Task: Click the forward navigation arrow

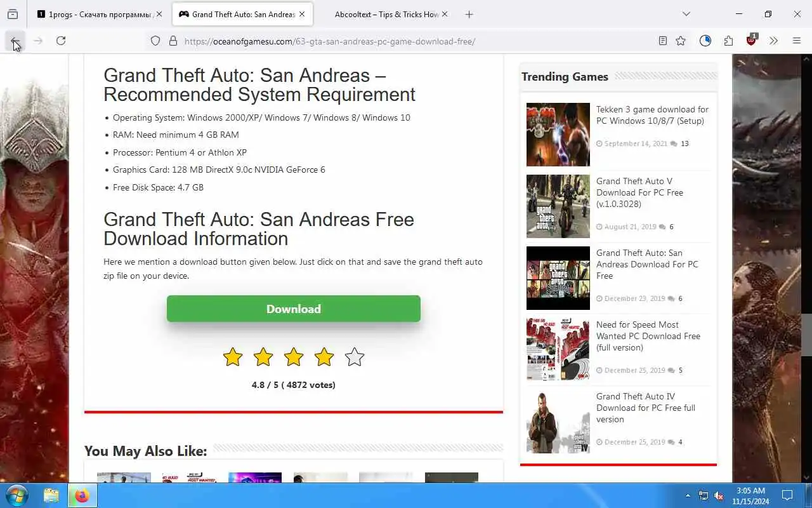Action: [38, 41]
